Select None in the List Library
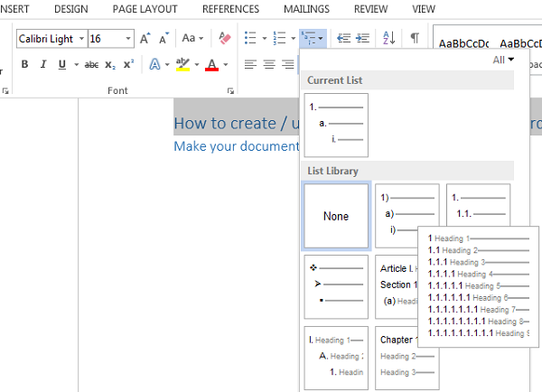 (336, 217)
